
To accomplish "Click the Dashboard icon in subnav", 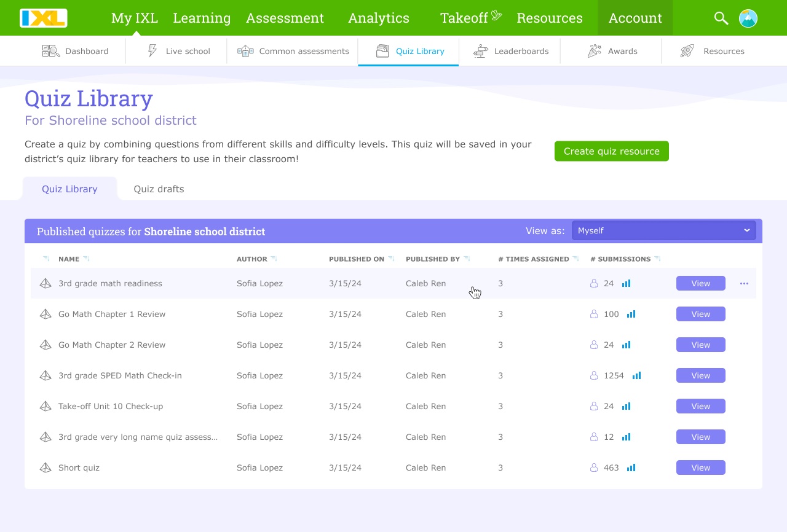I will (50, 51).
